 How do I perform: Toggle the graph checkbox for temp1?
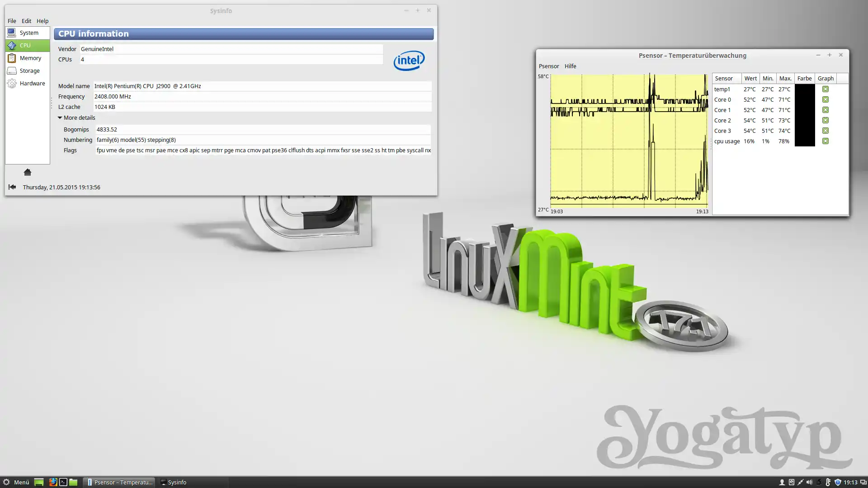[826, 89]
